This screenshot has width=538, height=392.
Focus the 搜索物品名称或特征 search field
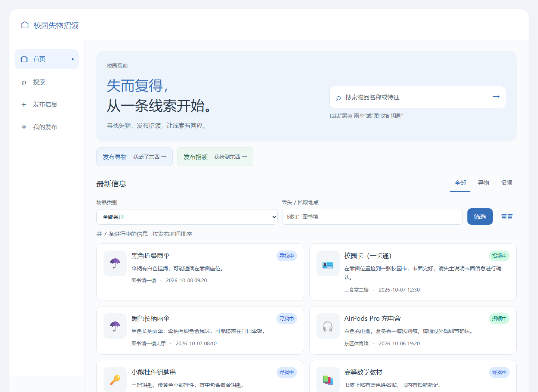click(418, 97)
